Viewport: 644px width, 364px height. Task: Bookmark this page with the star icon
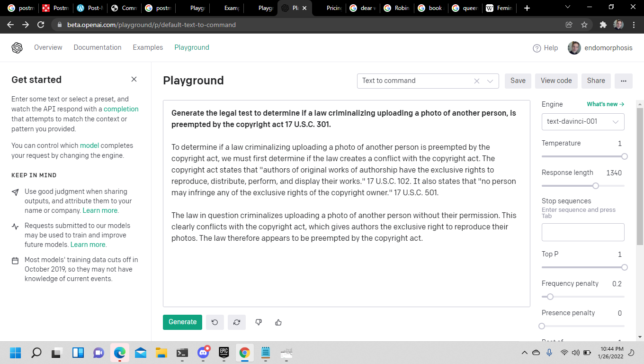click(x=584, y=25)
